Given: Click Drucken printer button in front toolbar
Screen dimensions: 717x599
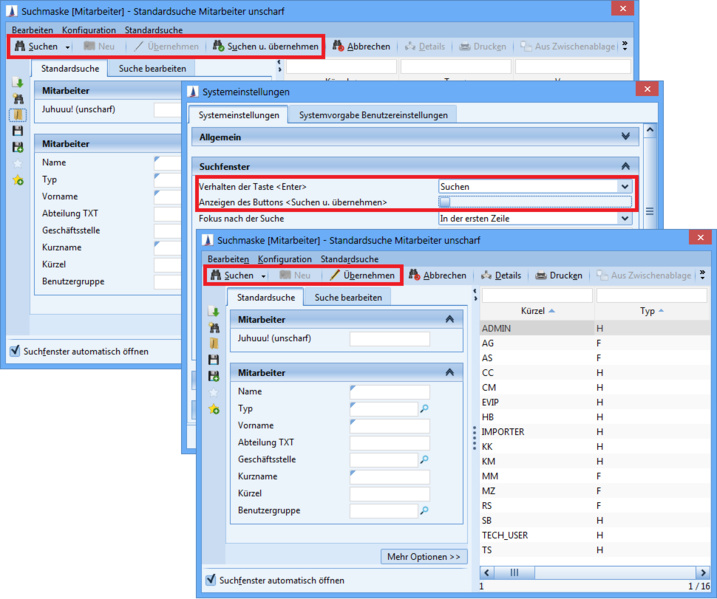Looking at the screenshot, I should pyautogui.click(x=559, y=275).
